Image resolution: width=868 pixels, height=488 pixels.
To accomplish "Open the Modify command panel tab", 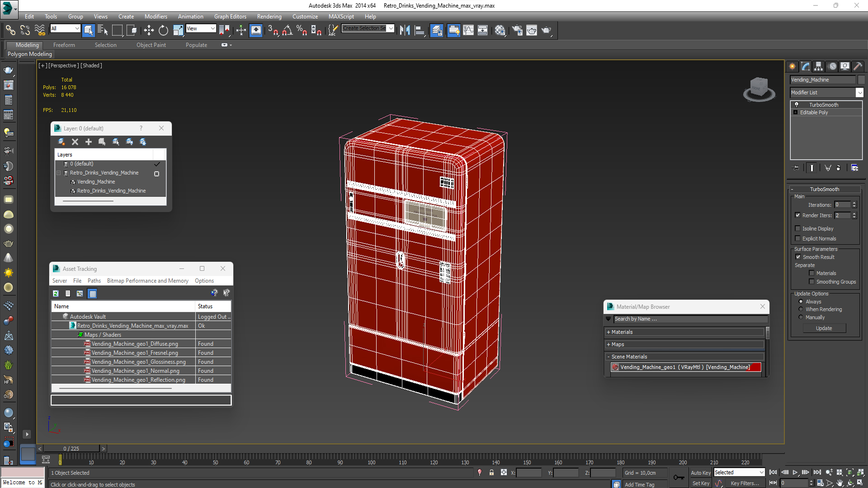I will tap(806, 66).
